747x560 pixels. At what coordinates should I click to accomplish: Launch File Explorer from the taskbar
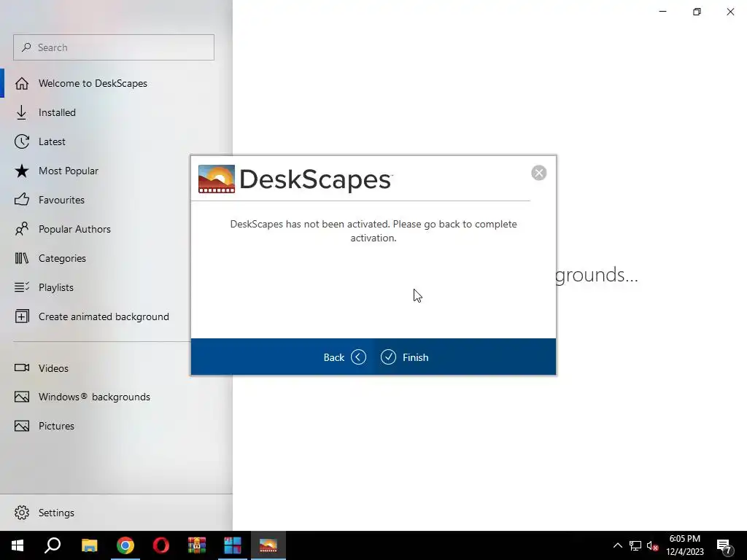[x=89, y=545]
